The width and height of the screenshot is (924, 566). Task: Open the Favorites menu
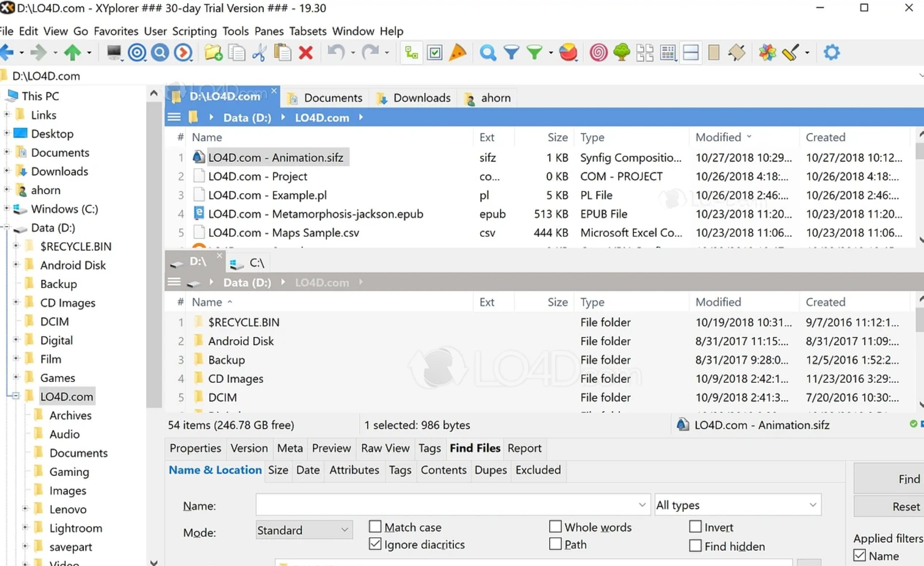pyautogui.click(x=116, y=31)
